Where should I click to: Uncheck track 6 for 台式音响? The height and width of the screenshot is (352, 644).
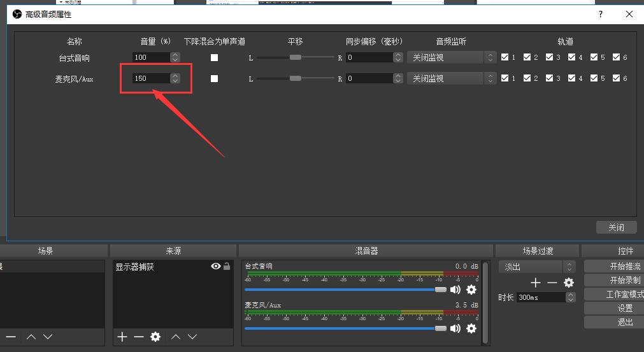(x=616, y=57)
